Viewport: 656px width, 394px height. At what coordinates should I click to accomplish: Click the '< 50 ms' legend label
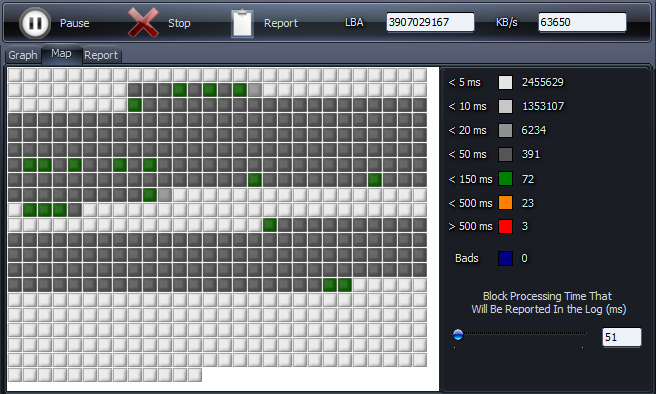[467, 154]
